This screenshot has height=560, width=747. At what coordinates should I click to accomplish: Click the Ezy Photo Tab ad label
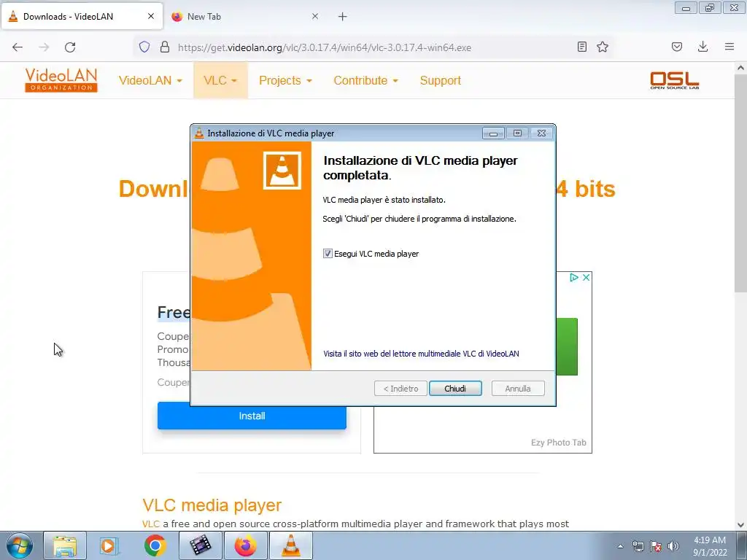point(558,443)
